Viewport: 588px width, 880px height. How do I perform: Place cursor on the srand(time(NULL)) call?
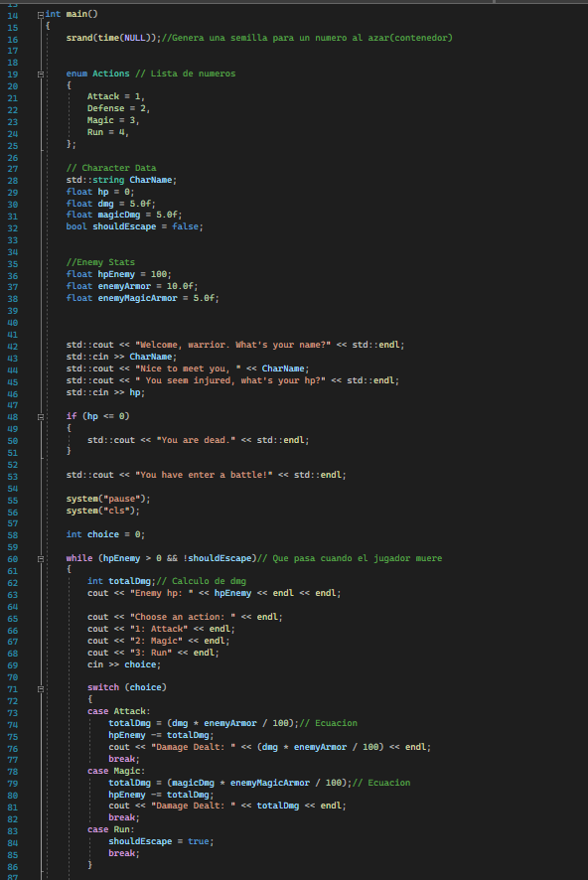click(x=113, y=38)
